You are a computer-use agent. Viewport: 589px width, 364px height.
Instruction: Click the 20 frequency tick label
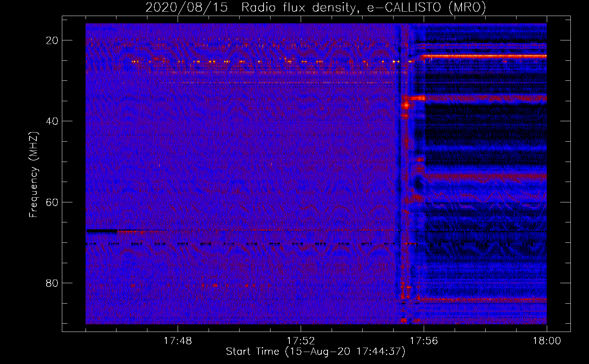tap(52, 40)
